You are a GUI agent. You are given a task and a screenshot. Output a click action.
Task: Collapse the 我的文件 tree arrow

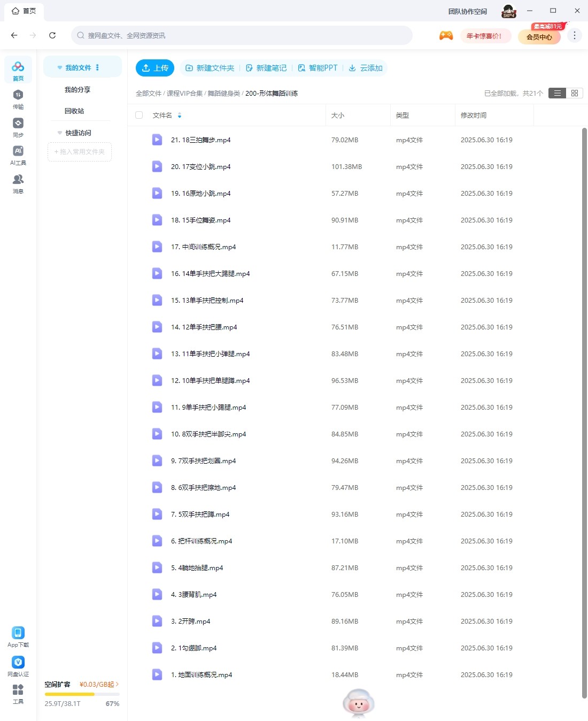[60, 68]
